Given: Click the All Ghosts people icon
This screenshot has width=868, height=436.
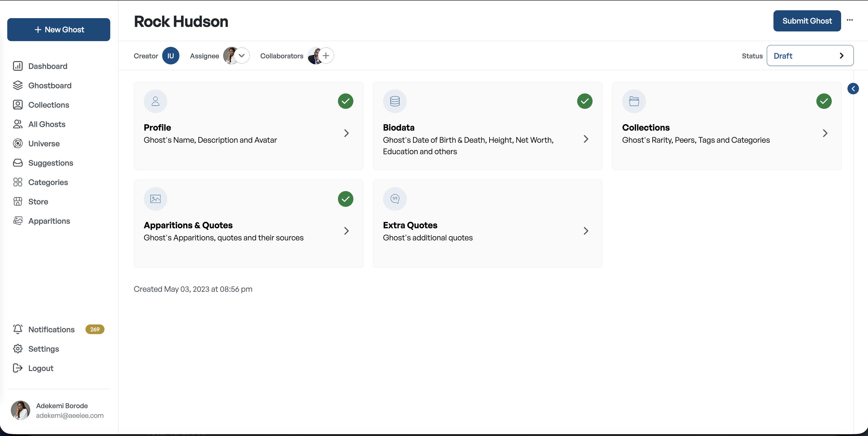Looking at the screenshot, I should 18,124.
